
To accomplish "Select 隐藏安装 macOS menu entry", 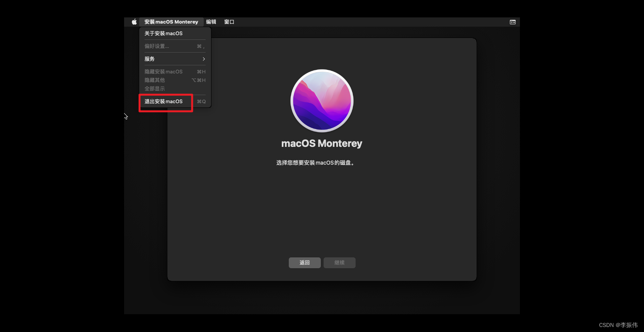I will [175, 72].
